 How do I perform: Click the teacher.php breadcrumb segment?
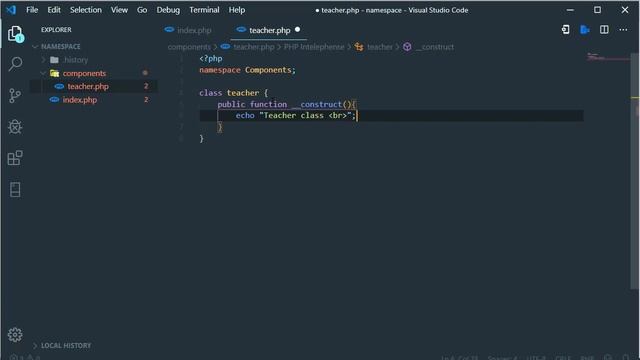pos(253,47)
